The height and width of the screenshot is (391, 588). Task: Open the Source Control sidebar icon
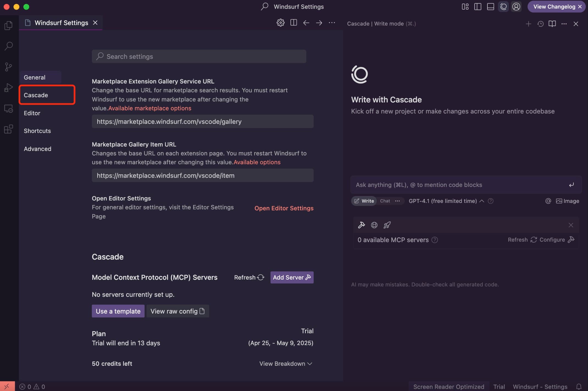coord(9,67)
